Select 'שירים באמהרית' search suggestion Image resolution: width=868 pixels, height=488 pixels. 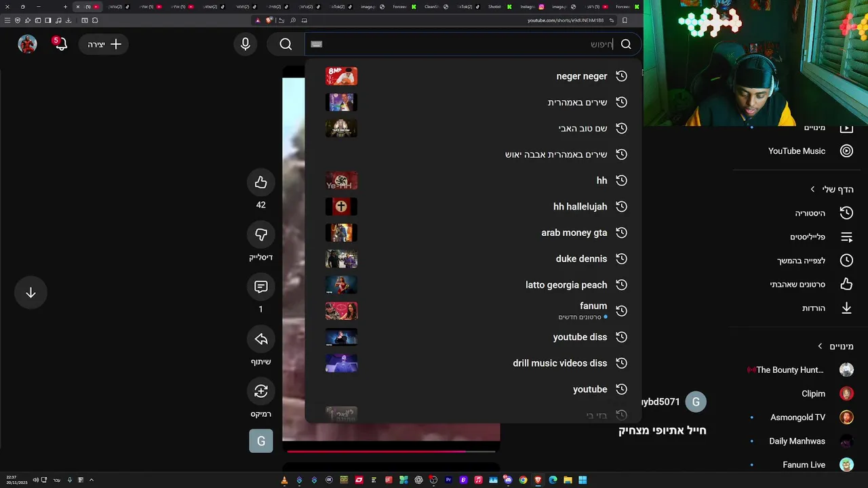(473, 102)
